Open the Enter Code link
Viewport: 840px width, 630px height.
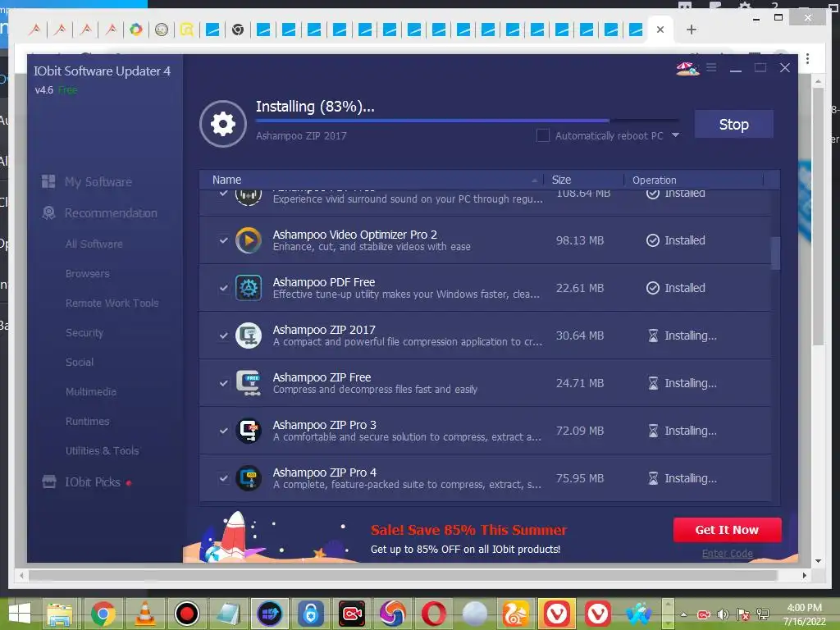tap(727, 554)
